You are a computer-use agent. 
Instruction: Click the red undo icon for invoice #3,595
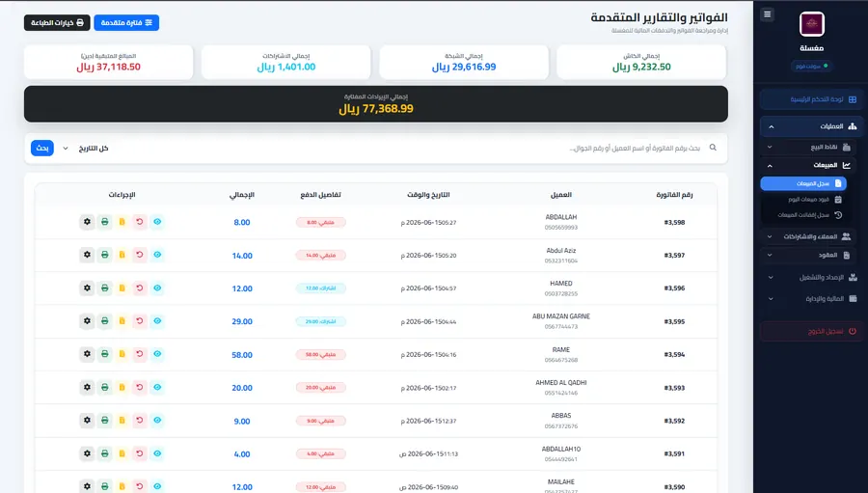point(140,320)
